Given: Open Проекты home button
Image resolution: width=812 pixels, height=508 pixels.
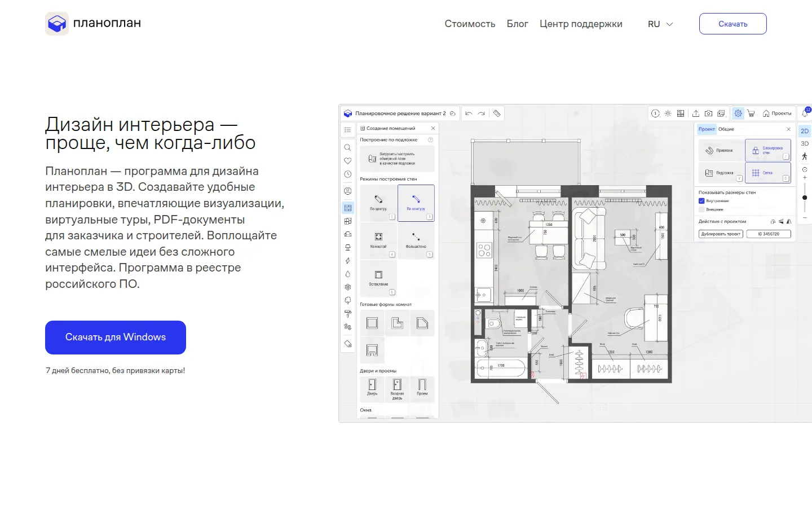Looking at the screenshot, I should click(777, 113).
